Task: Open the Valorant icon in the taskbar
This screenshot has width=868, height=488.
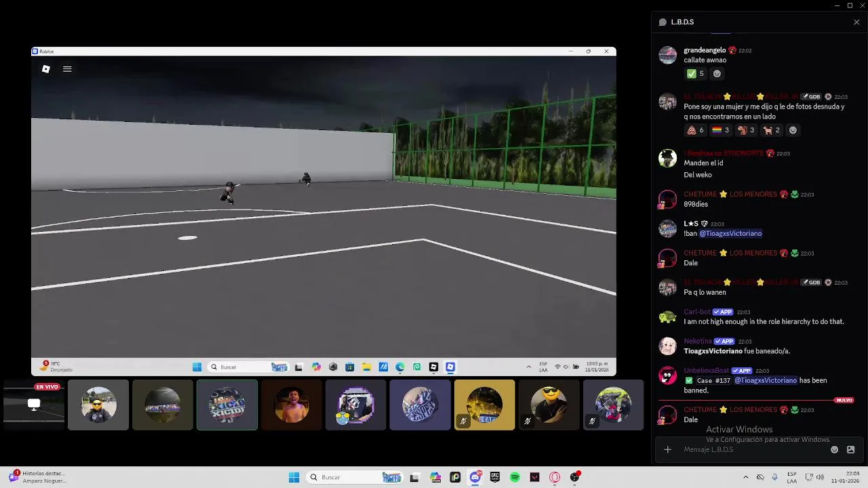Action: [x=534, y=477]
